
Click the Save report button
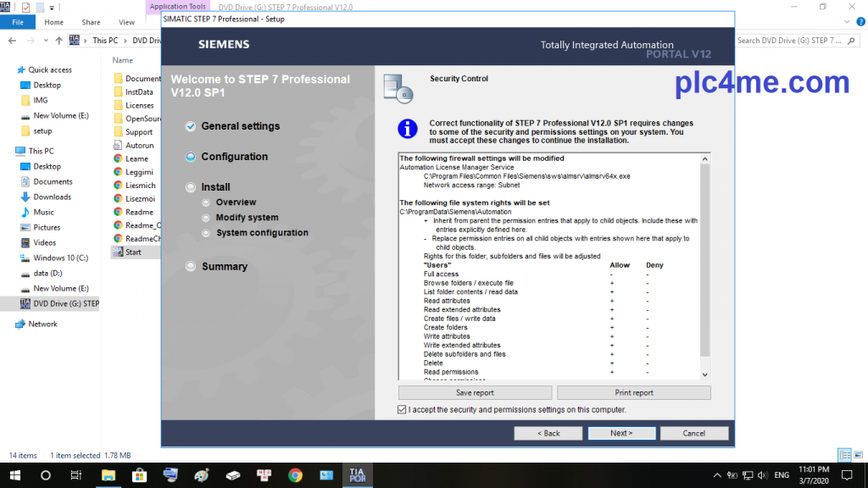point(475,393)
